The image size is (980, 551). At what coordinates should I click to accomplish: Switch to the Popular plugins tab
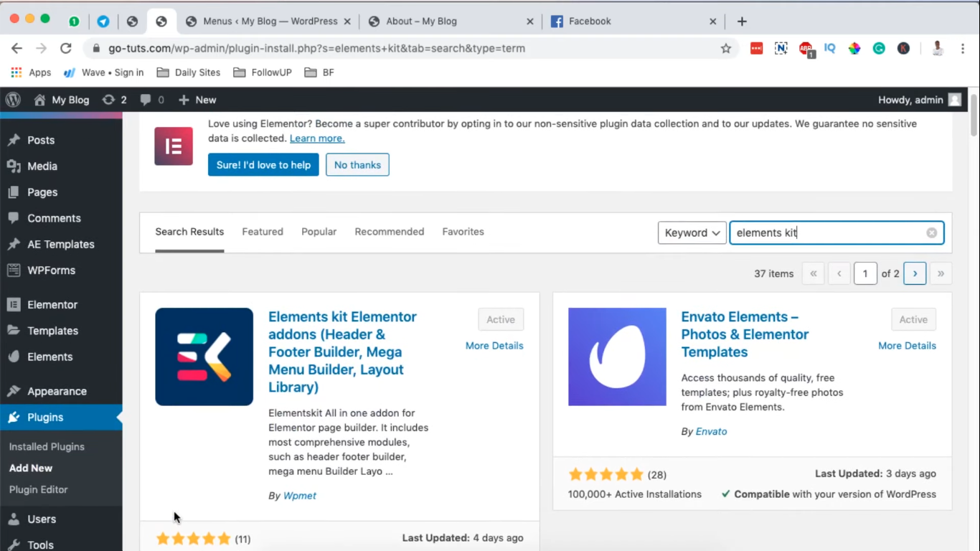click(x=319, y=232)
